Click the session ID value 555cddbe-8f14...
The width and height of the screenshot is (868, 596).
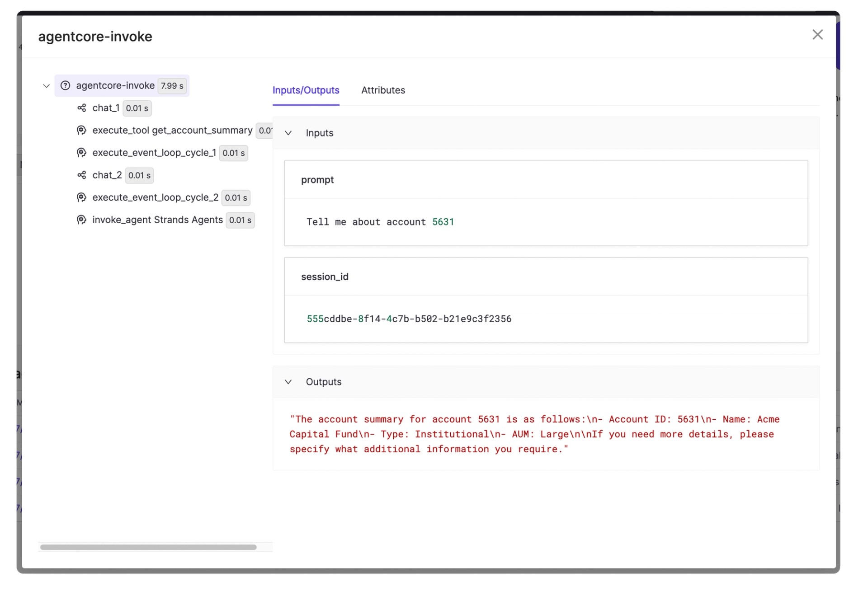click(x=409, y=319)
